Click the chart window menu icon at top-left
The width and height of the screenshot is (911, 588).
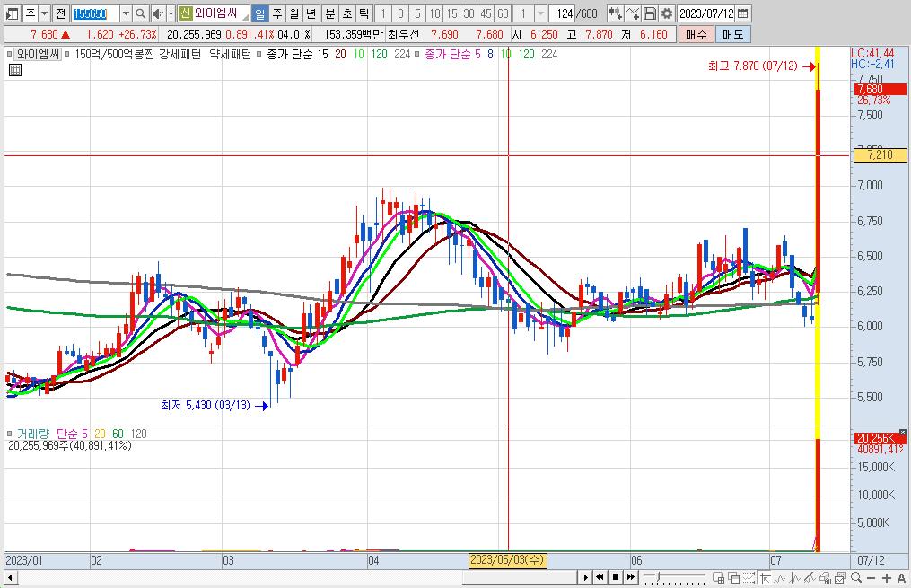tap(12, 13)
